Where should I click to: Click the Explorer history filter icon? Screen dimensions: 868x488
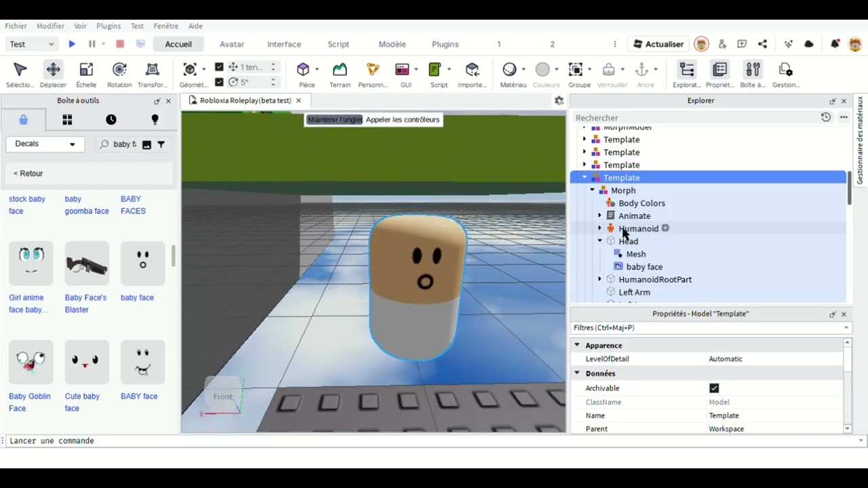pyautogui.click(x=826, y=117)
